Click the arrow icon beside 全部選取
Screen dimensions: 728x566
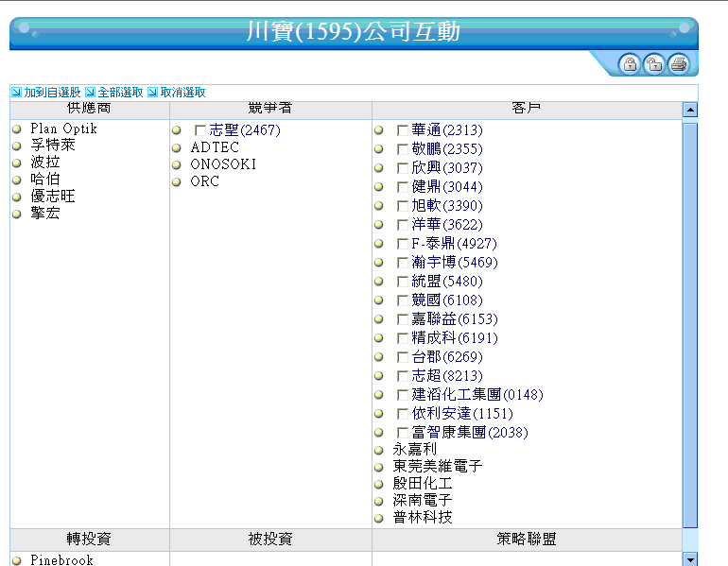pyautogui.click(x=90, y=92)
